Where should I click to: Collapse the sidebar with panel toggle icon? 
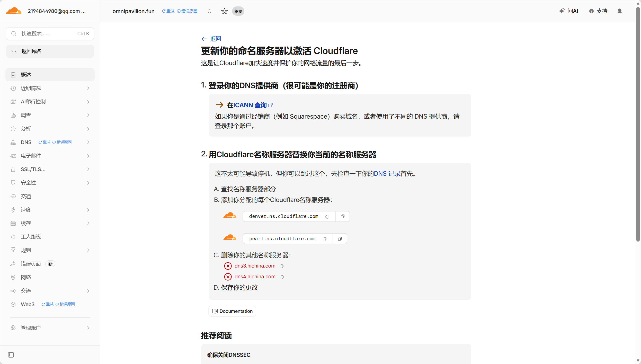[x=11, y=355]
